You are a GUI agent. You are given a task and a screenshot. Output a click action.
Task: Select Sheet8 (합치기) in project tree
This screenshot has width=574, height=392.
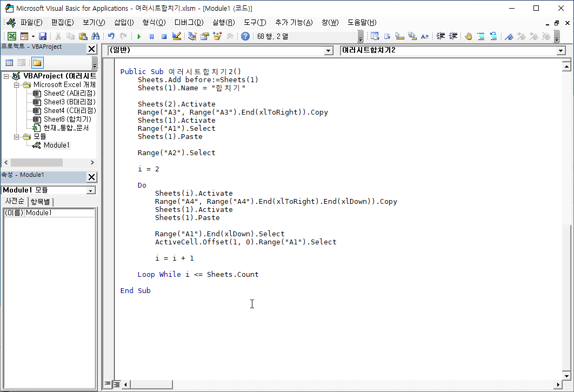click(x=68, y=119)
